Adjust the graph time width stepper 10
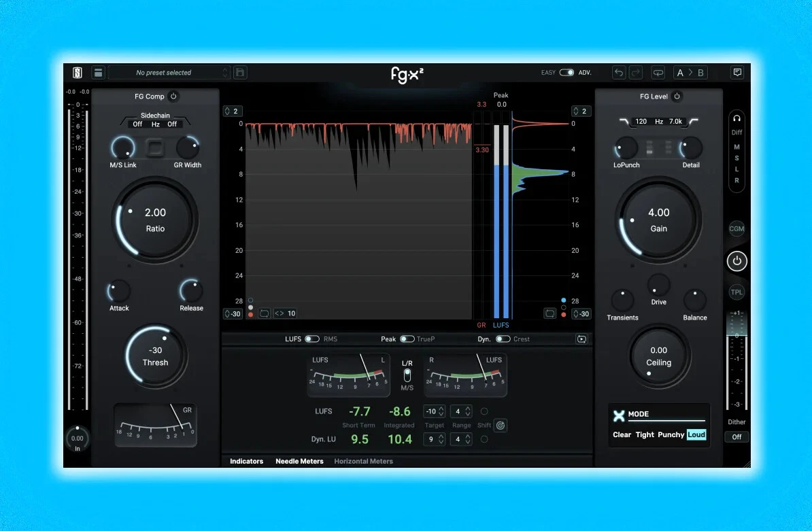The image size is (812, 531). click(286, 313)
